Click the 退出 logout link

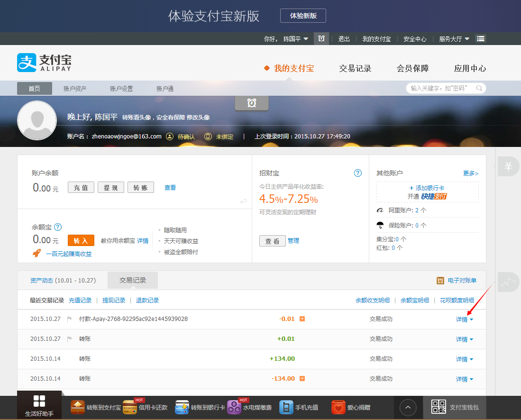coord(344,39)
